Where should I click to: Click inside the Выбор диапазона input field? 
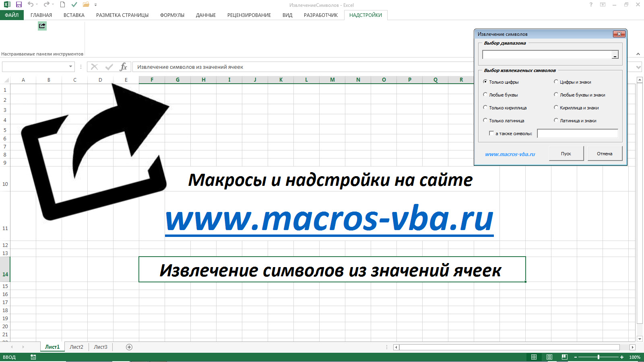click(x=543, y=54)
